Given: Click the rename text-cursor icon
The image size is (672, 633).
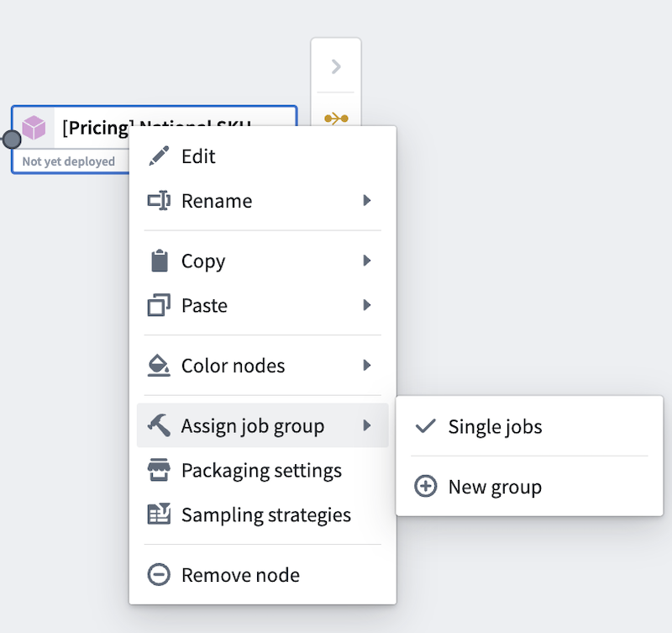Looking at the screenshot, I should point(159,201).
